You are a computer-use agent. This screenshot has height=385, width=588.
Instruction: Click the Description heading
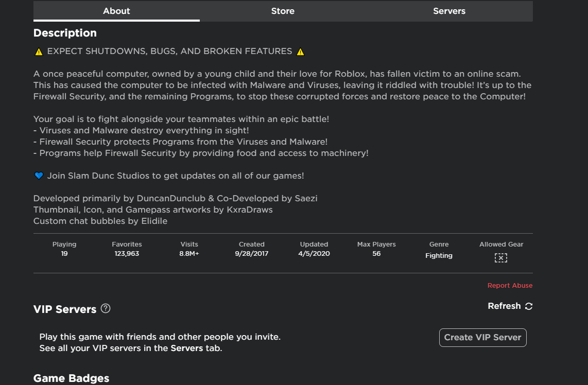[x=65, y=33]
